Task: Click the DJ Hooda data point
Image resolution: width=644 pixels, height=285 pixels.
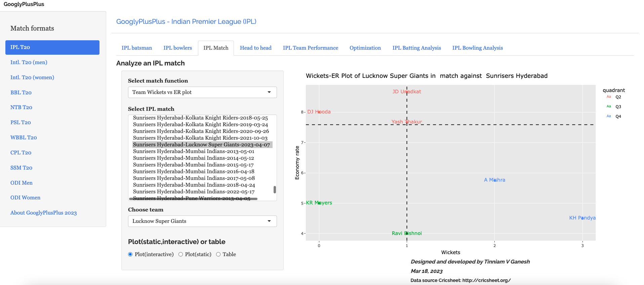Action: (x=319, y=112)
